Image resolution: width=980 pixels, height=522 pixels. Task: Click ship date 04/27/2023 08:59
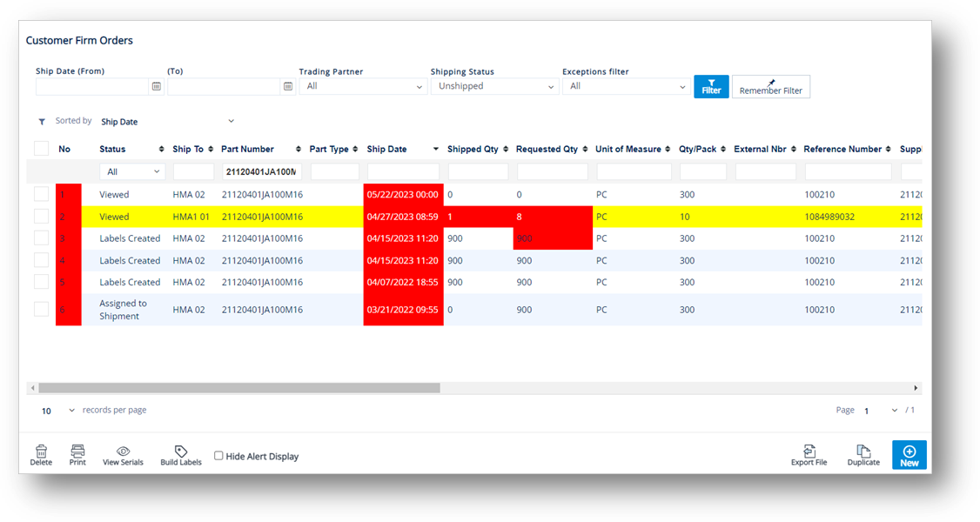click(402, 217)
